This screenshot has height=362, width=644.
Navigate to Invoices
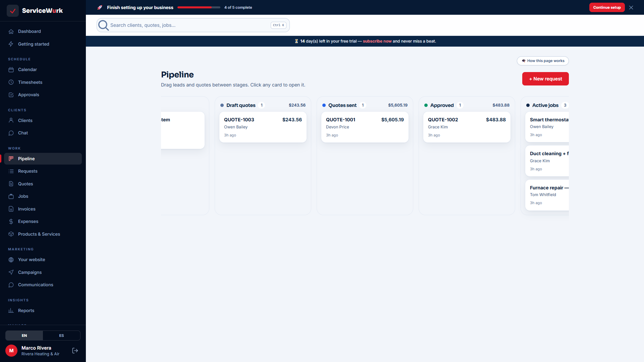point(43,209)
